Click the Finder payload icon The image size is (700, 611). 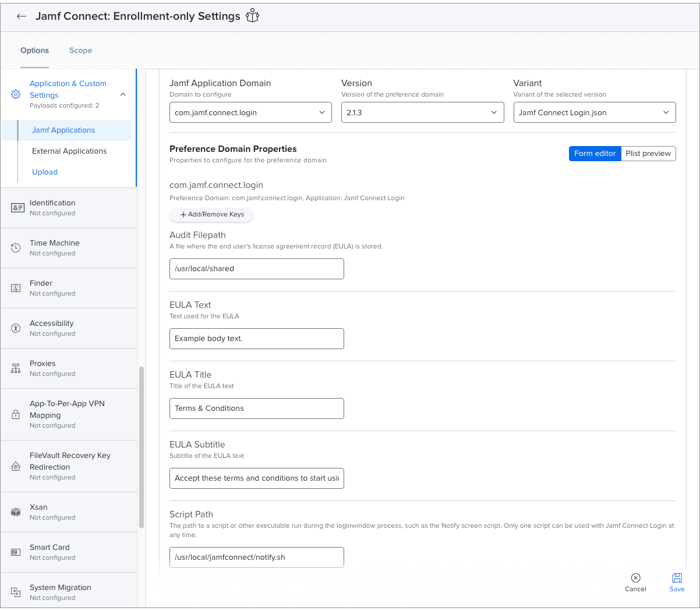click(16, 288)
